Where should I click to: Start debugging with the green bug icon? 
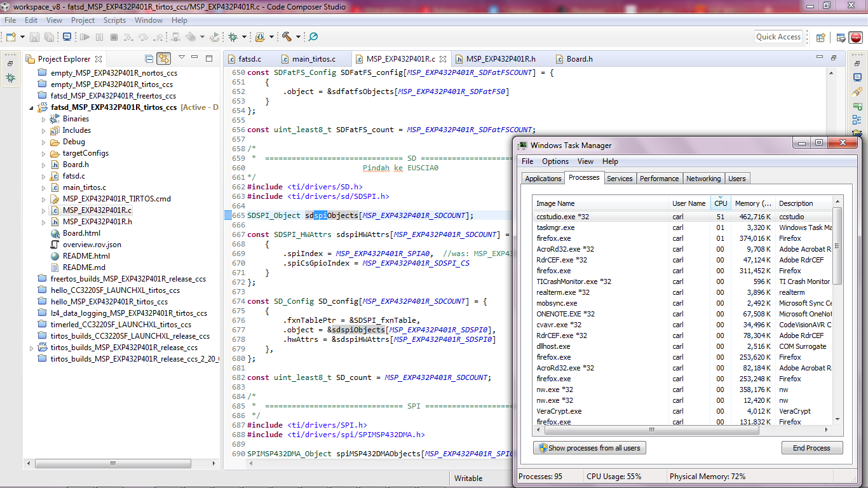click(233, 37)
